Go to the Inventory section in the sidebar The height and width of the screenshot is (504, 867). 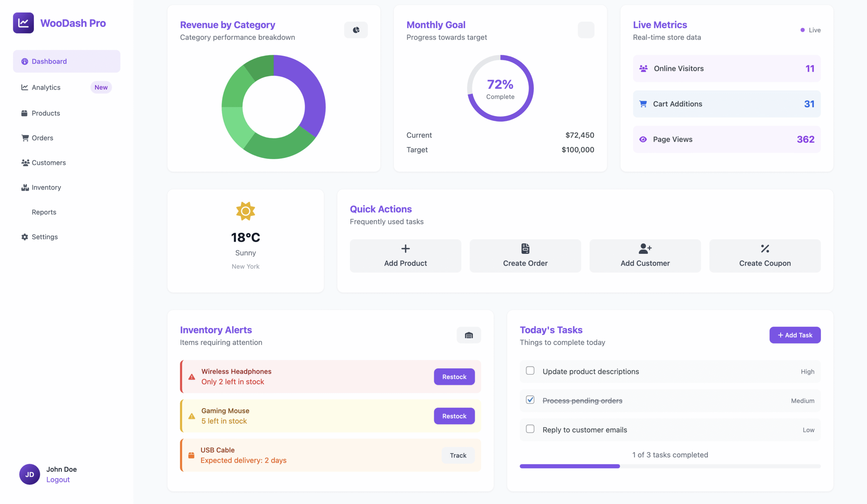pyautogui.click(x=46, y=188)
